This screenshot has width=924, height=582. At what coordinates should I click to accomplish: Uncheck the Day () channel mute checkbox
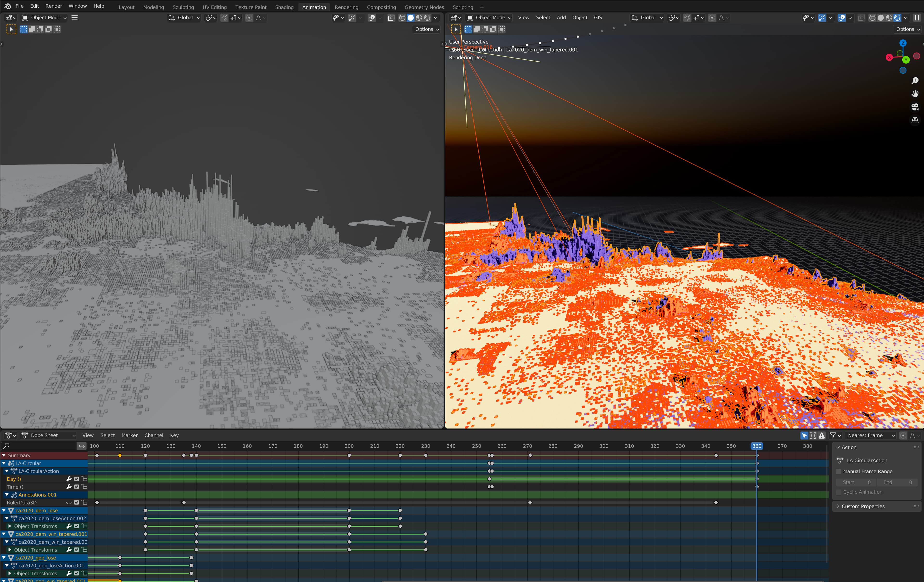(x=76, y=479)
